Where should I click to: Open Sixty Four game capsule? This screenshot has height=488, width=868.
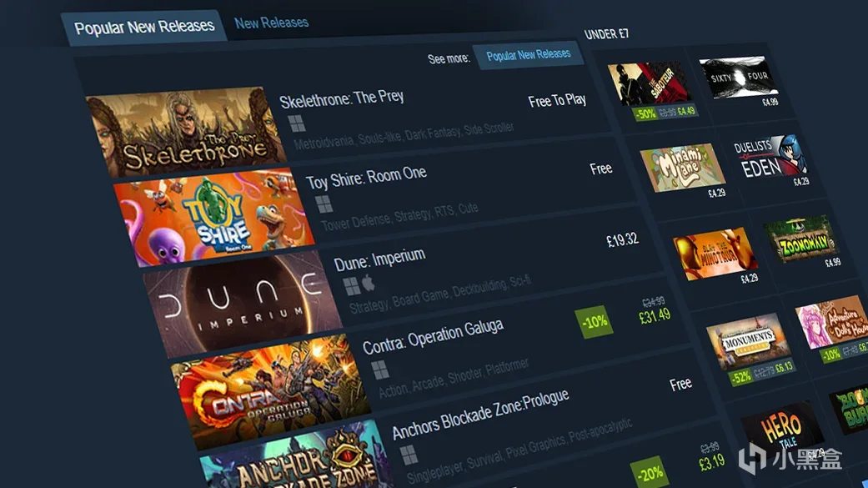(739, 77)
